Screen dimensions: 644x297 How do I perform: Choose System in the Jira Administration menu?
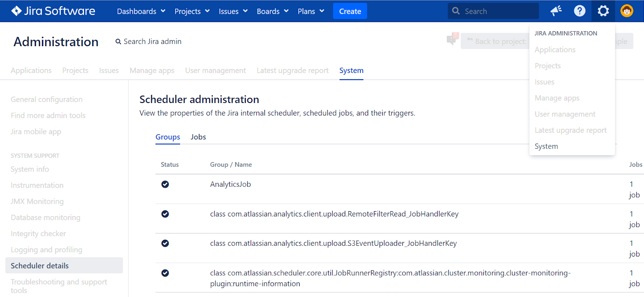click(546, 146)
